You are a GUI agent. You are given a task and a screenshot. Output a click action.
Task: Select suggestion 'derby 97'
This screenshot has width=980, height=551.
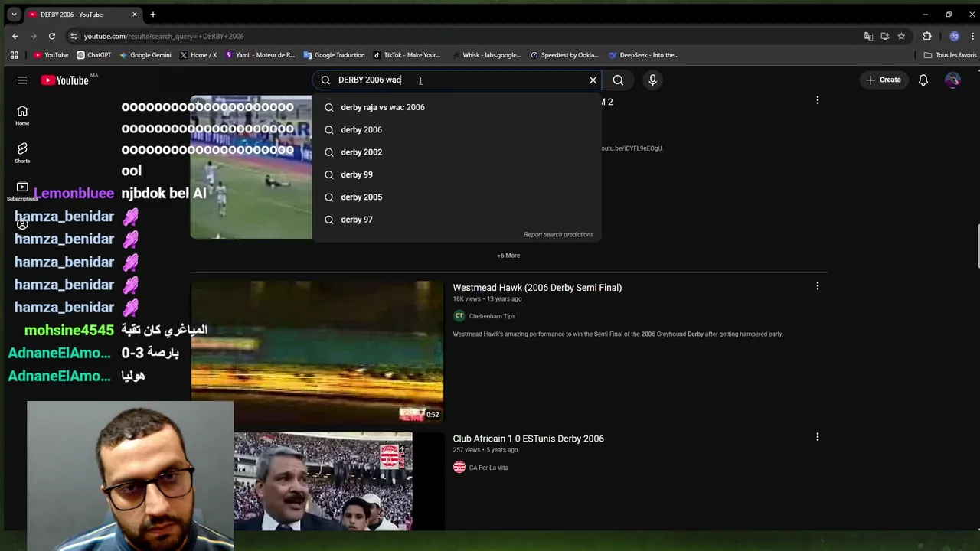(x=457, y=220)
